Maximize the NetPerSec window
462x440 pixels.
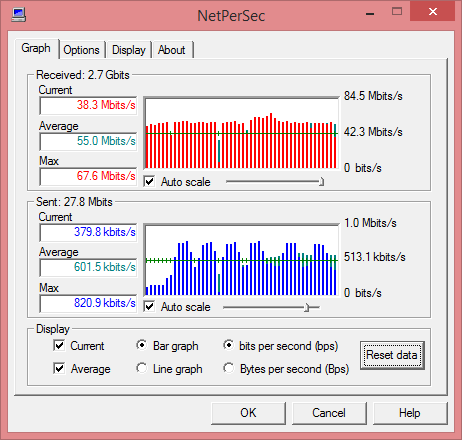(397, 12)
